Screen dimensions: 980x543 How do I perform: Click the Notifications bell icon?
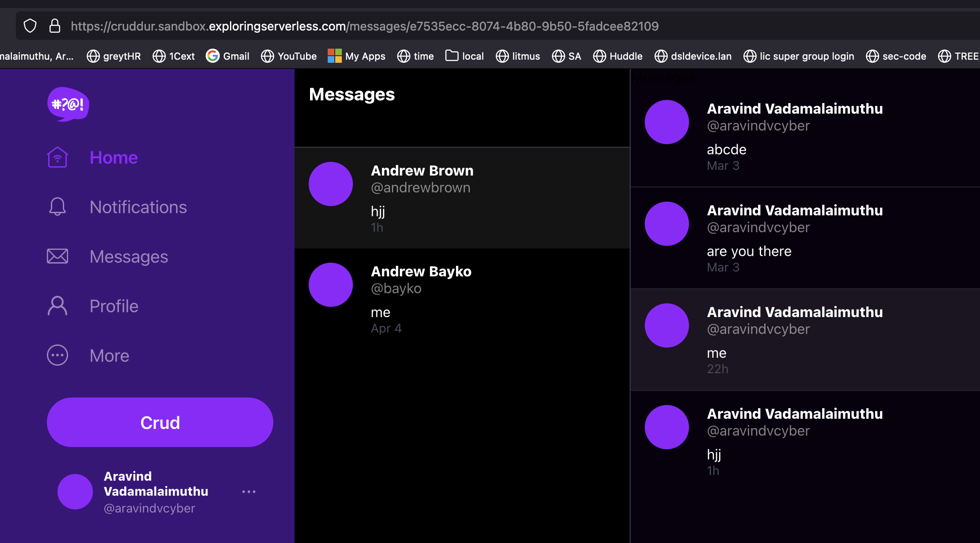pos(57,206)
